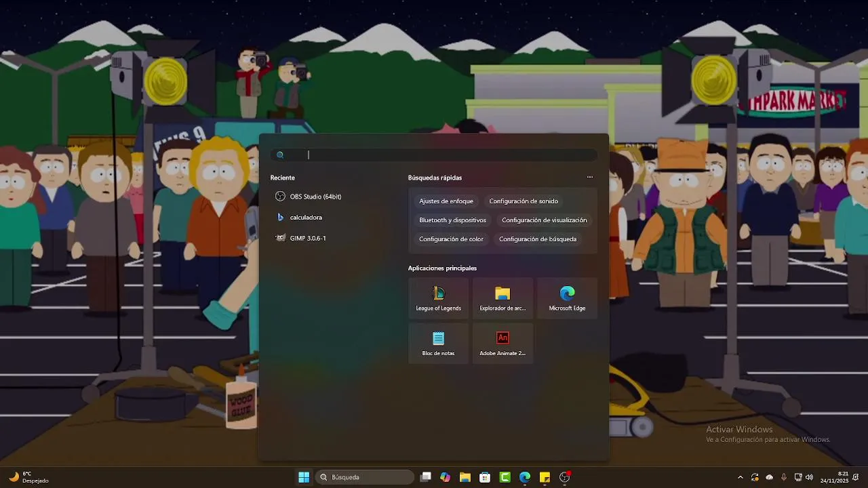The image size is (868, 488).
Task: Open OneDrive cloud tray icon
Action: pos(769,477)
